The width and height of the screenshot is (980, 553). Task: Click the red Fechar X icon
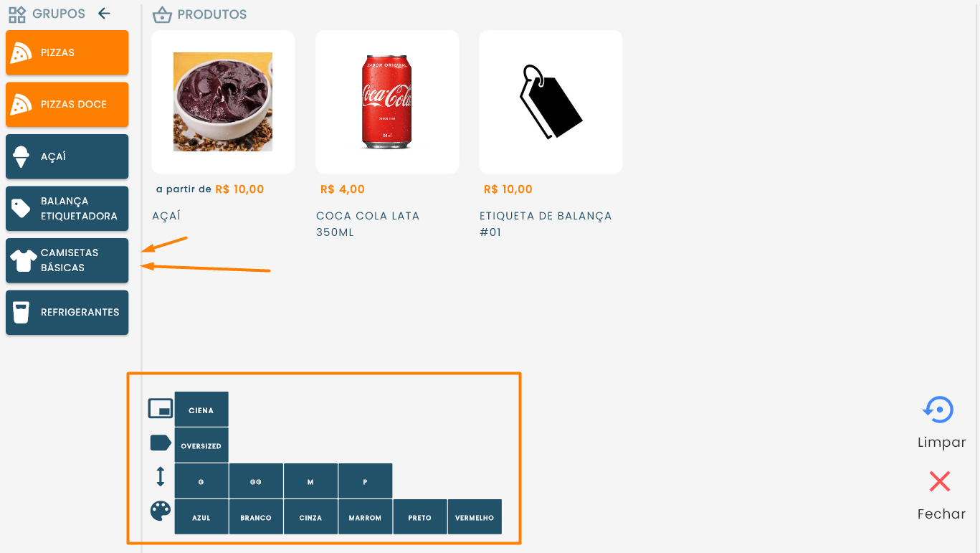click(x=939, y=481)
